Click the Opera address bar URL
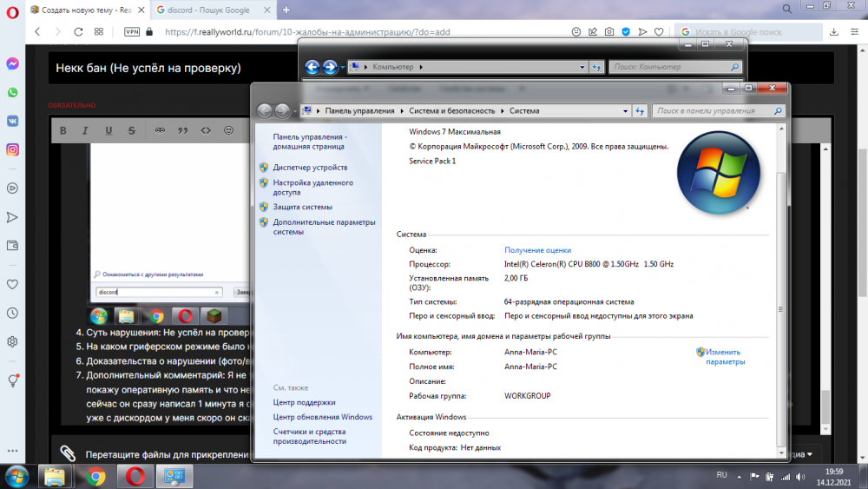The width and height of the screenshot is (868, 489). point(307,32)
